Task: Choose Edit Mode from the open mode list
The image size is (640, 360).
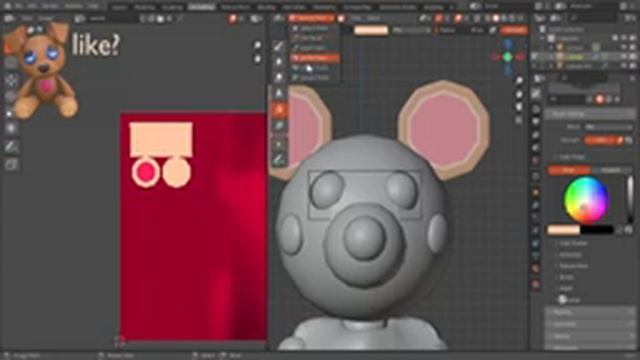Action: tap(315, 38)
